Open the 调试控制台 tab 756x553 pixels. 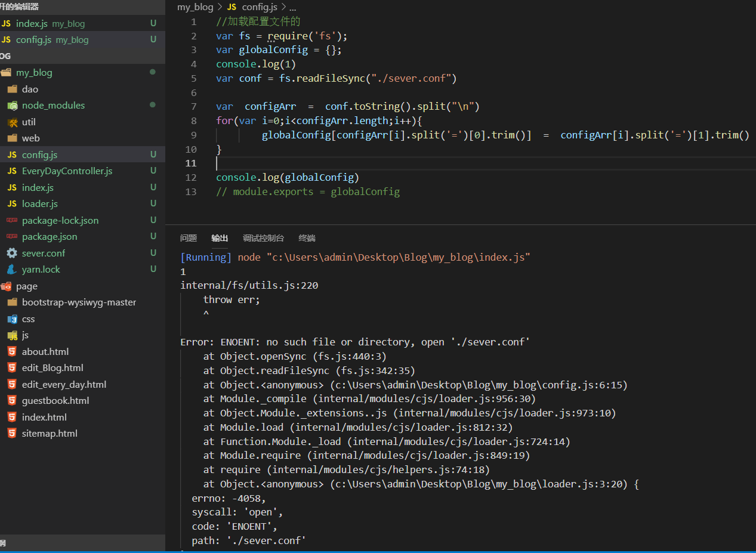(263, 238)
